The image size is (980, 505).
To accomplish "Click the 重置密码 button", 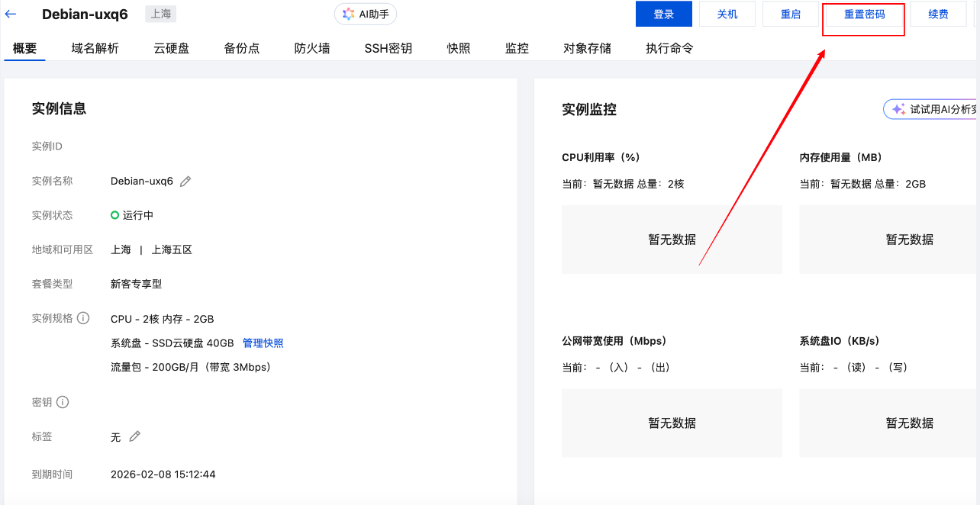I will [864, 14].
